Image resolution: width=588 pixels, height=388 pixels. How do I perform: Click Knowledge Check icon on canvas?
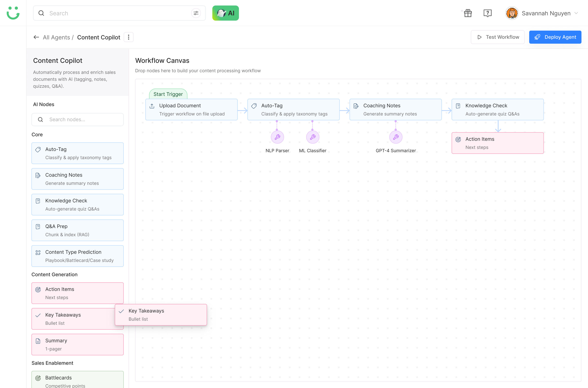tap(458, 106)
